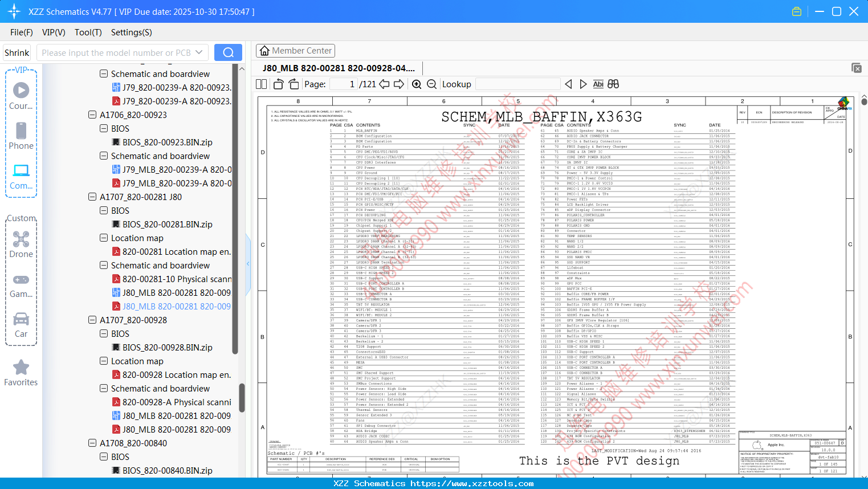The image size is (868, 489).
Task: Click the yellow shop icon in title bar
Action: tap(797, 11)
